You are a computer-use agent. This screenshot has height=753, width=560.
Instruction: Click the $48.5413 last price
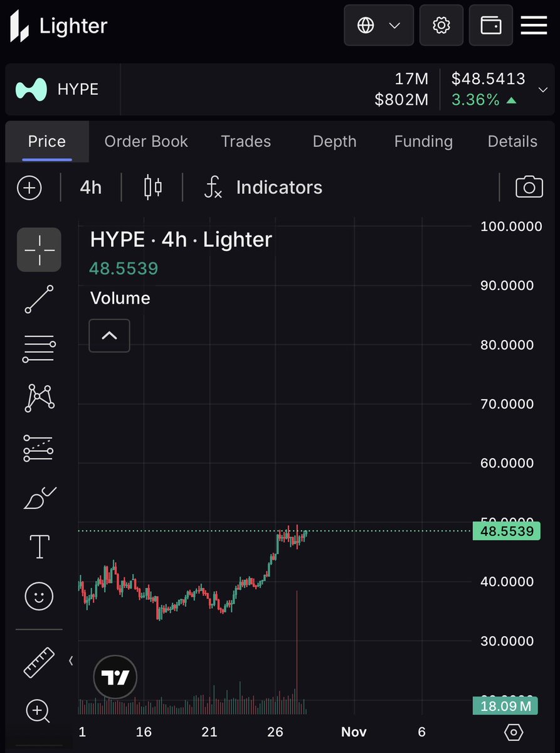[x=489, y=79]
